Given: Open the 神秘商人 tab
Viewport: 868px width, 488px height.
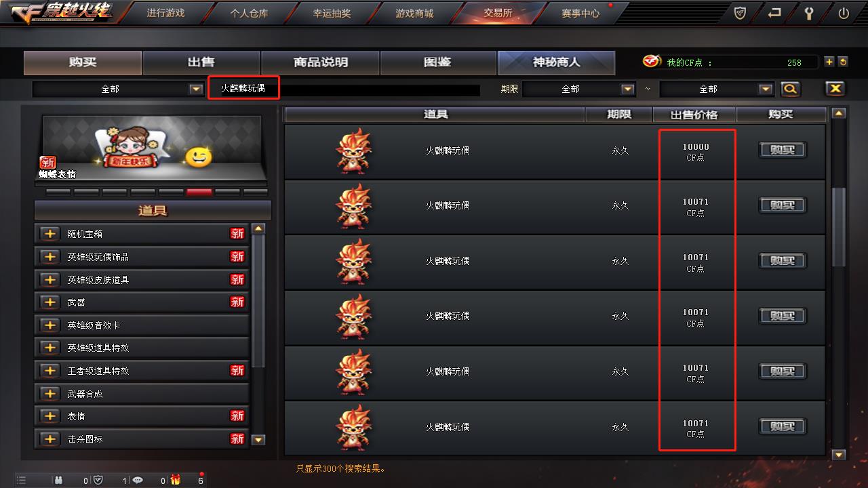Looking at the screenshot, I should click(556, 62).
